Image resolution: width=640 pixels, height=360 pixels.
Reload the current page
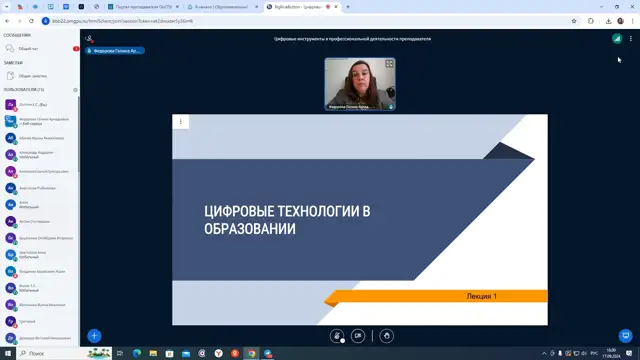click(31, 21)
